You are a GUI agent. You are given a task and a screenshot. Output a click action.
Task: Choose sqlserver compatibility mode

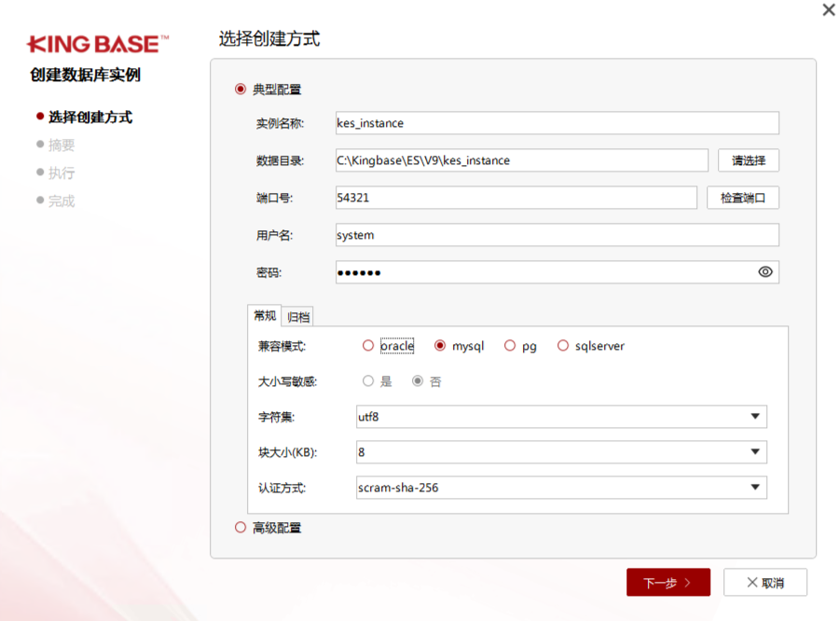click(562, 346)
